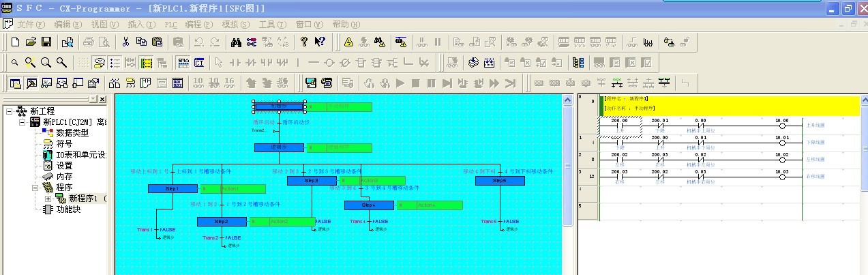
Task: Collapse the 新PLC1[CJ2M] tree node
Action: (23, 122)
